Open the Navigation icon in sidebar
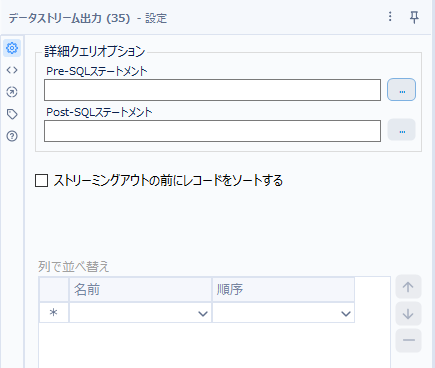435x368 pixels. (x=12, y=92)
